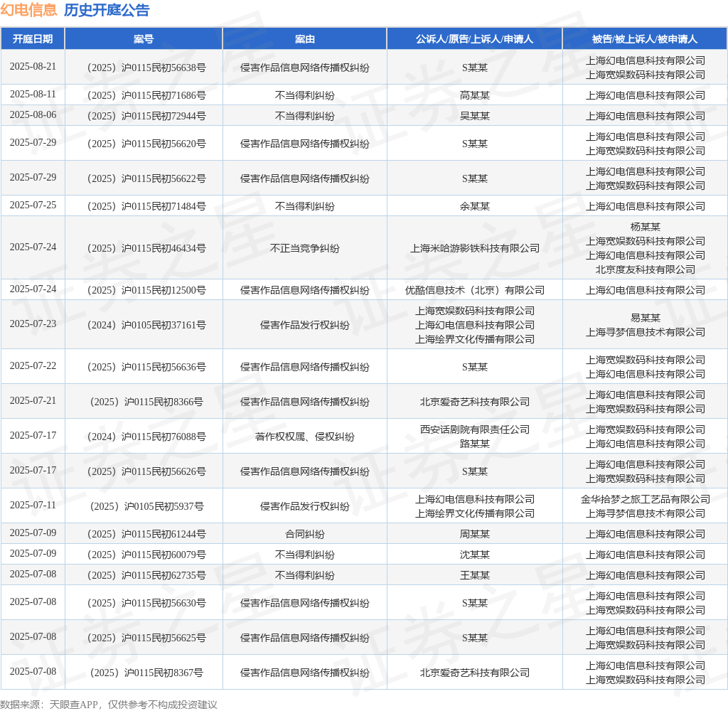
Task: Click case number (2025)沪0115民初8366号
Action: click(146, 402)
